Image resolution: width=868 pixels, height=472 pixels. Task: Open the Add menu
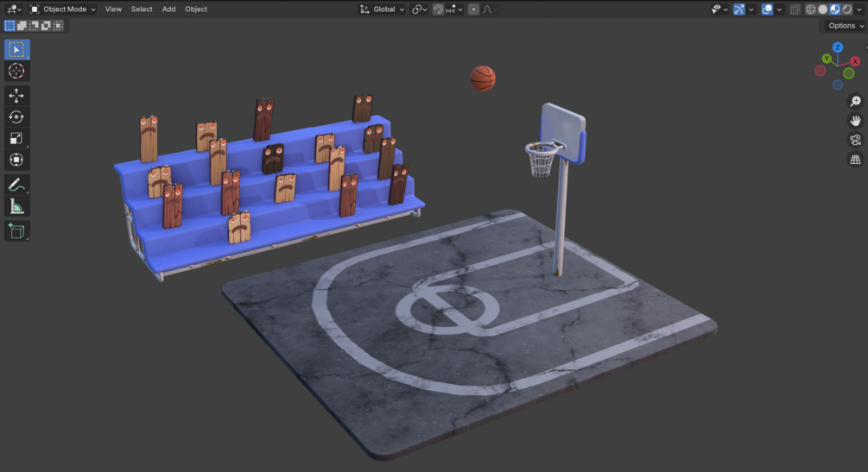[168, 9]
